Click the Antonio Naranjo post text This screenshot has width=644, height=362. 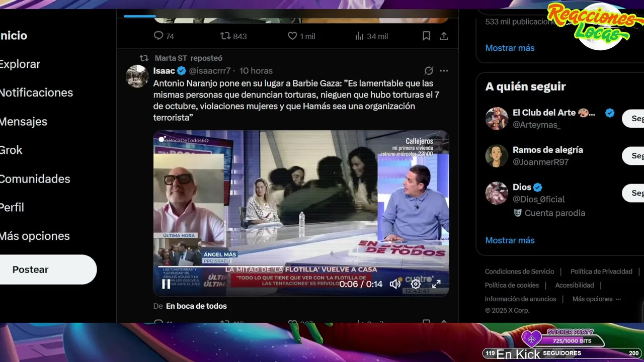[296, 101]
